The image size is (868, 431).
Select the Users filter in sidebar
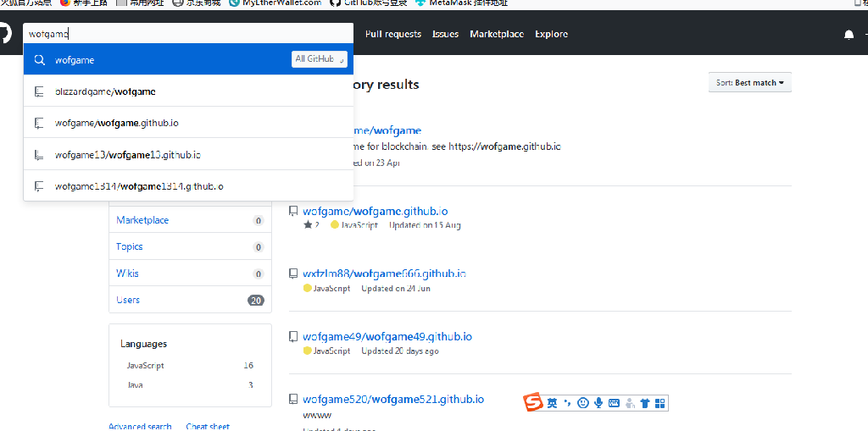coord(190,300)
